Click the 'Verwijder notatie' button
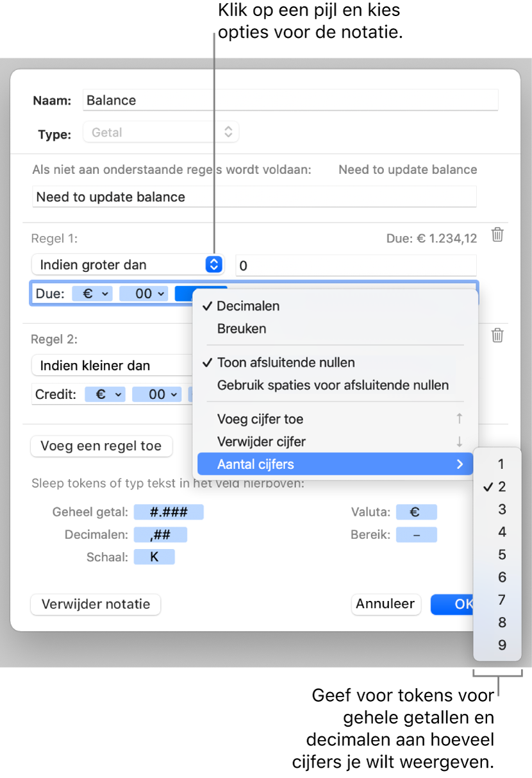The height and width of the screenshot is (778, 532). click(x=96, y=604)
